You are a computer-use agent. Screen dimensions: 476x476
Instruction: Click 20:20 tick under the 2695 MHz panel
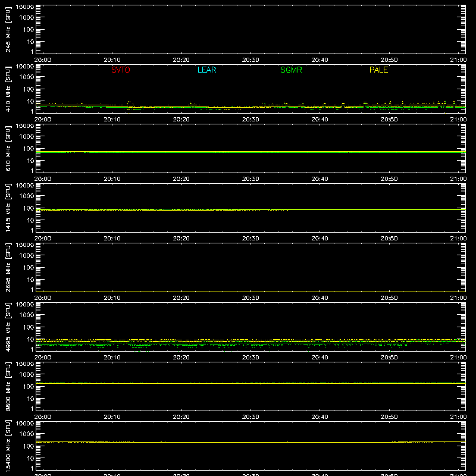[x=181, y=298]
